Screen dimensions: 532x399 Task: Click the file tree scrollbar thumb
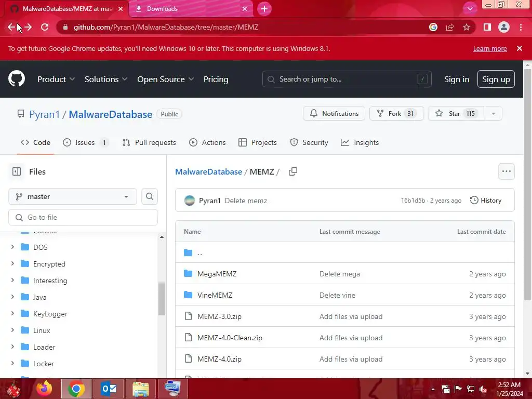coord(162,299)
